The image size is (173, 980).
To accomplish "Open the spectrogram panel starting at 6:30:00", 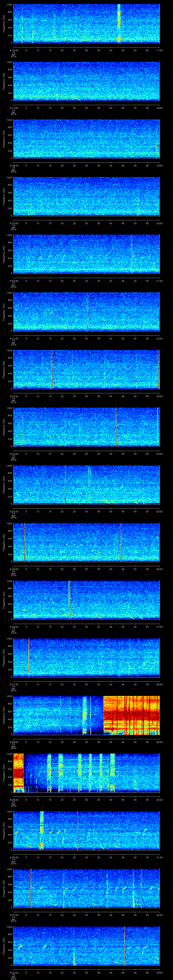I will pyautogui.click(x=86, y=830).
